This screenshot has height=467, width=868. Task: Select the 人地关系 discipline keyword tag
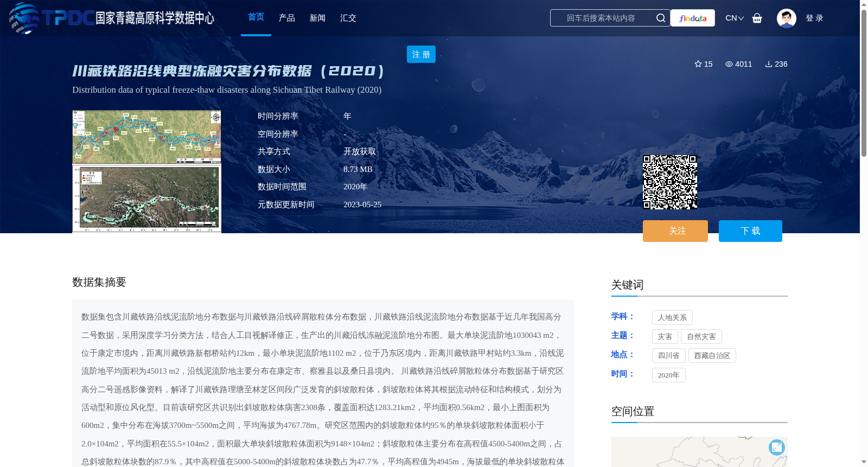pyautogui.click(x=672, y=317)
